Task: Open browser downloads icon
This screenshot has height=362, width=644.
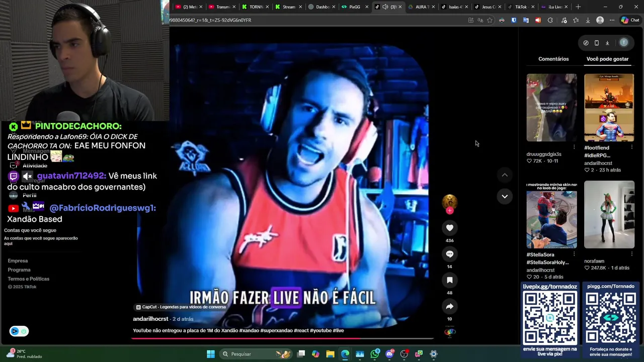Action: tap(588, 20)
